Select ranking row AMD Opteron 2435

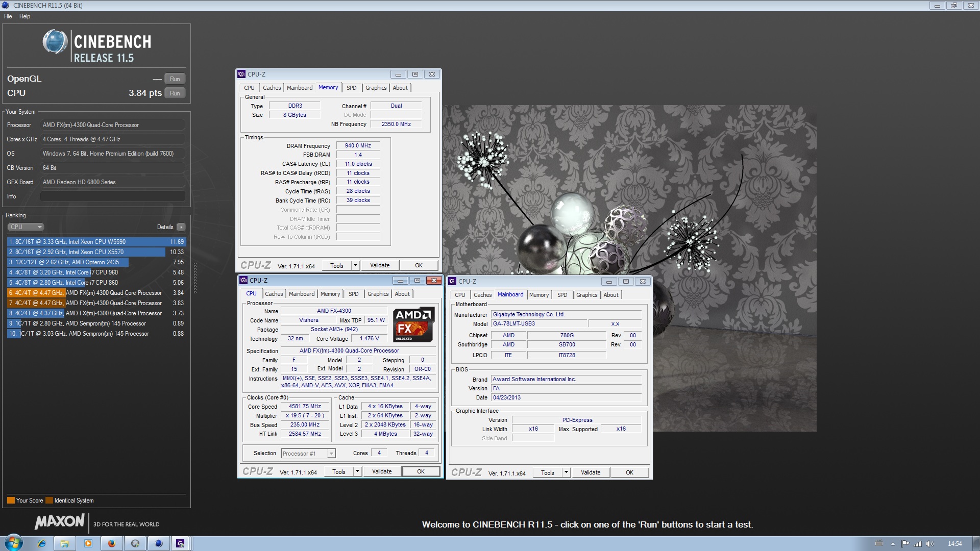tap(96, 262)
